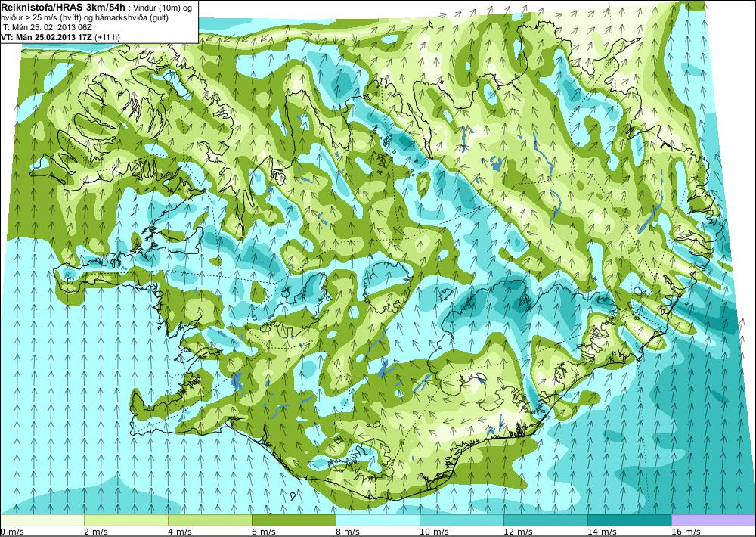Click the 12–14 m/s teal legend swatch
Viewport: 756px width, 537px height.
tap(546, 520)
